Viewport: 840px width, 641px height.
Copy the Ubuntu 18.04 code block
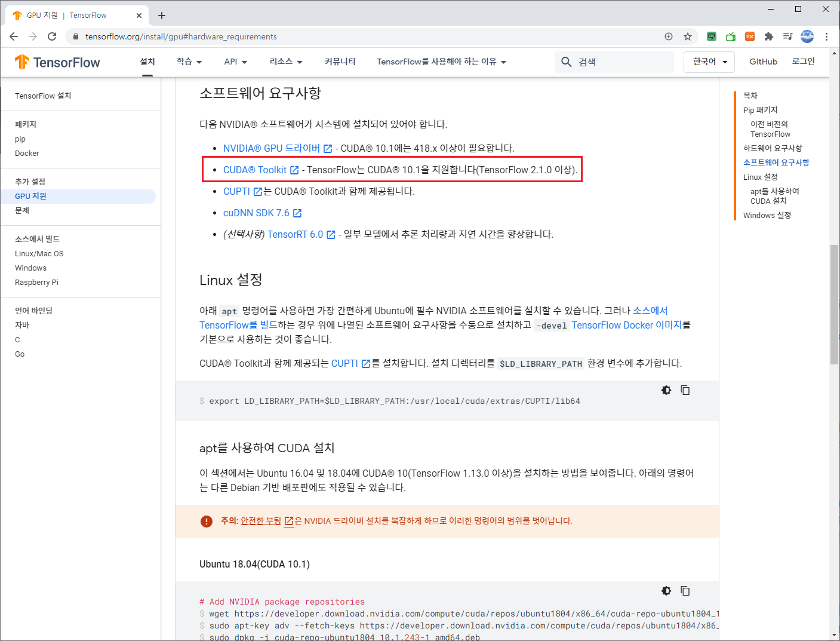pos(685,591)
